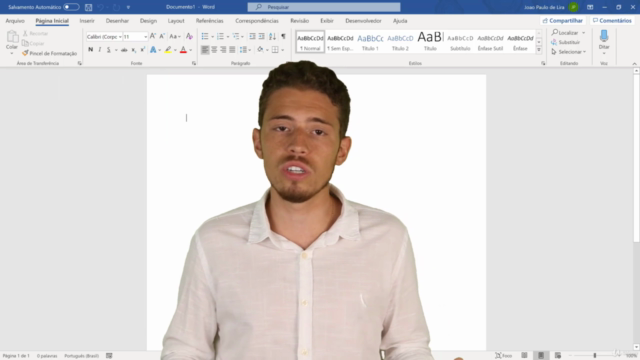Collapse the ribbon with the chevron
Image resolution: width=640 pixels, height=360 pixels.
click(x=634, y=64)
